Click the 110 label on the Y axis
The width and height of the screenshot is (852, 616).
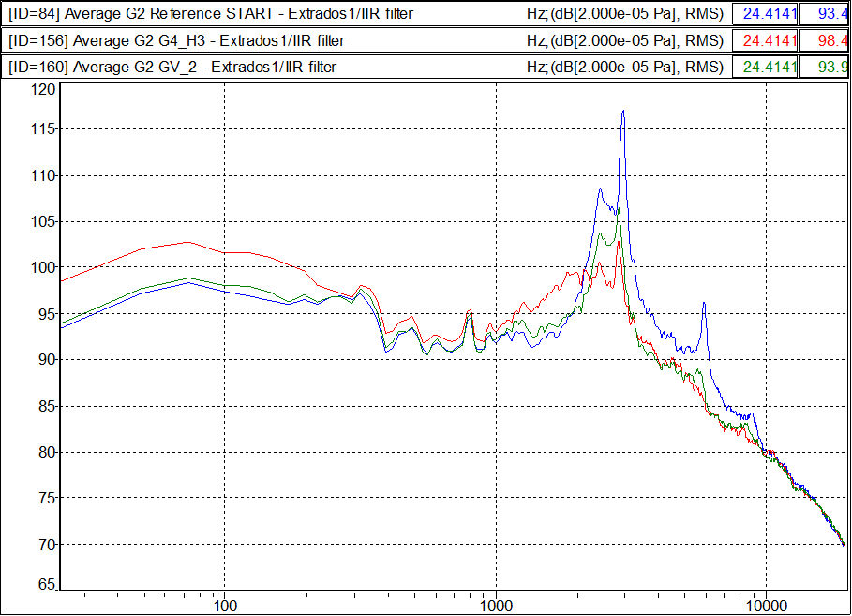42,175
